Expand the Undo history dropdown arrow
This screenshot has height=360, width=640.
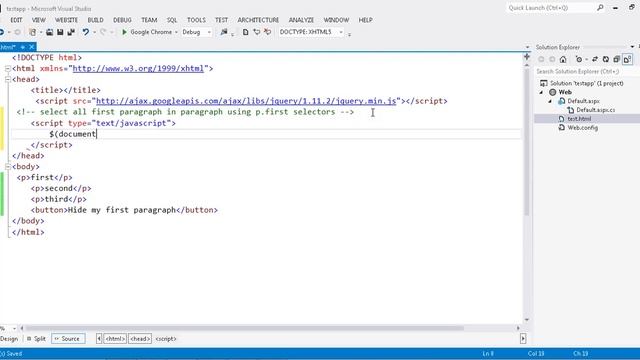[x=94, y=32]
